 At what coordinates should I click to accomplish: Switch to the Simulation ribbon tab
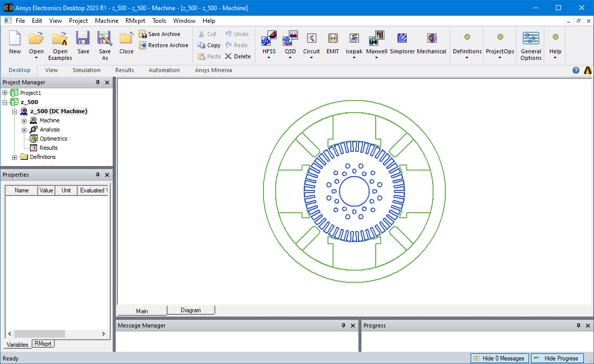(x=86, y=70)
